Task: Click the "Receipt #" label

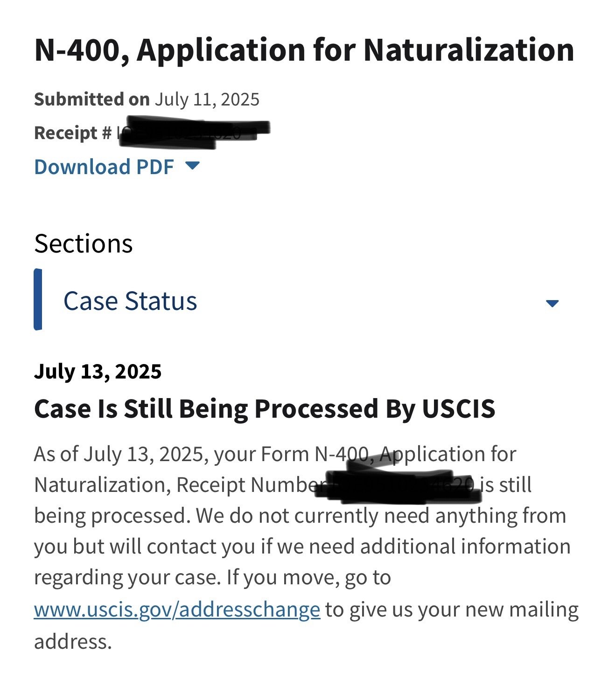Action: 73,133
